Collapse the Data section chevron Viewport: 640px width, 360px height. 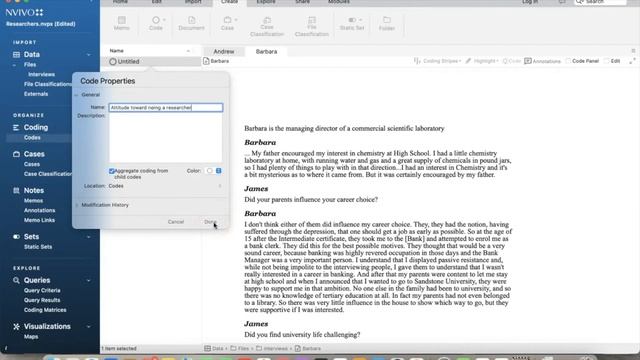(89, 55)
